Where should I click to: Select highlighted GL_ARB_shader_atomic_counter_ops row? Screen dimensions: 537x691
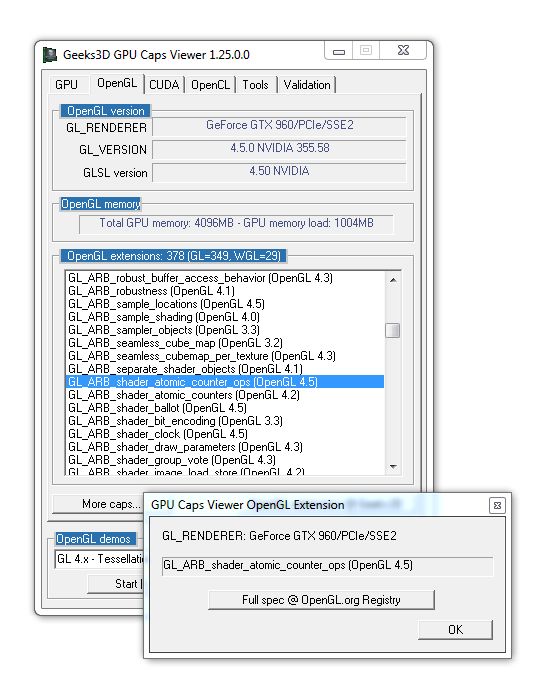[225, 382]
